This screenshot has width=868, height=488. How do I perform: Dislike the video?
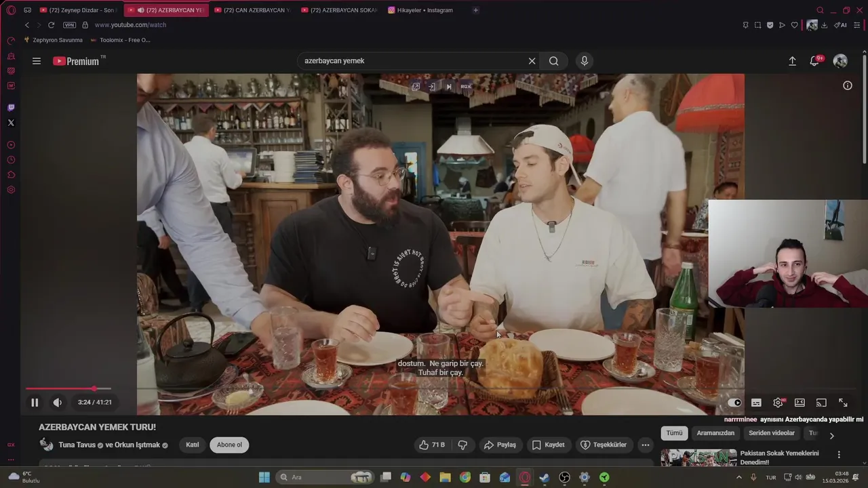tap(463, 445)
